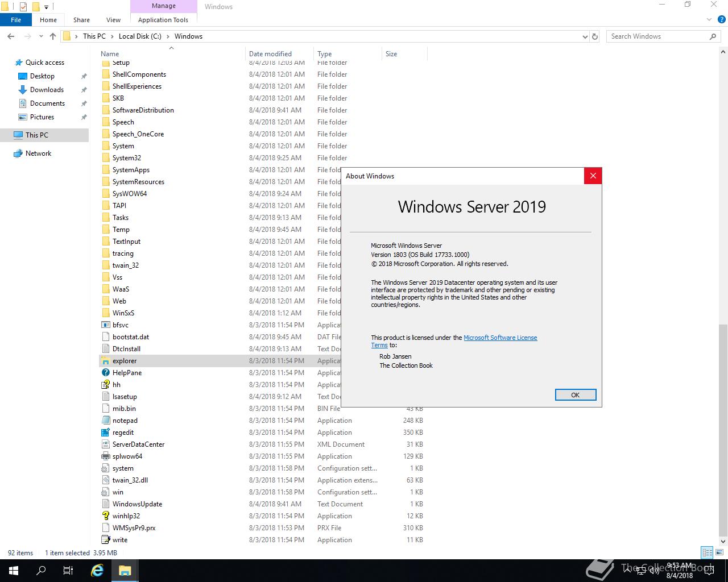Select This PC in the navigation pane

[x=44, y=135]
